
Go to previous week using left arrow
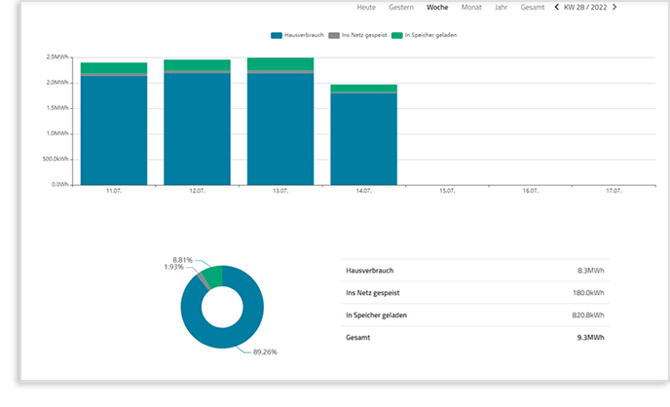[557, 8]
